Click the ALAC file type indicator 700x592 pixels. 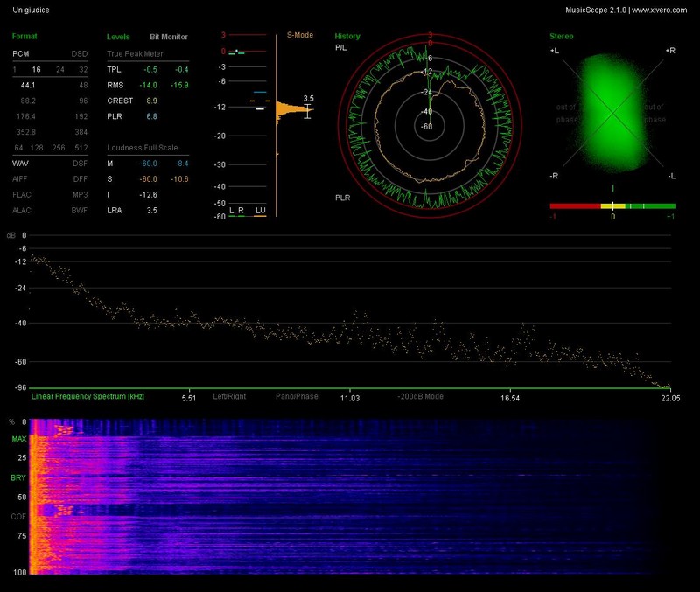tap(22, 210)
